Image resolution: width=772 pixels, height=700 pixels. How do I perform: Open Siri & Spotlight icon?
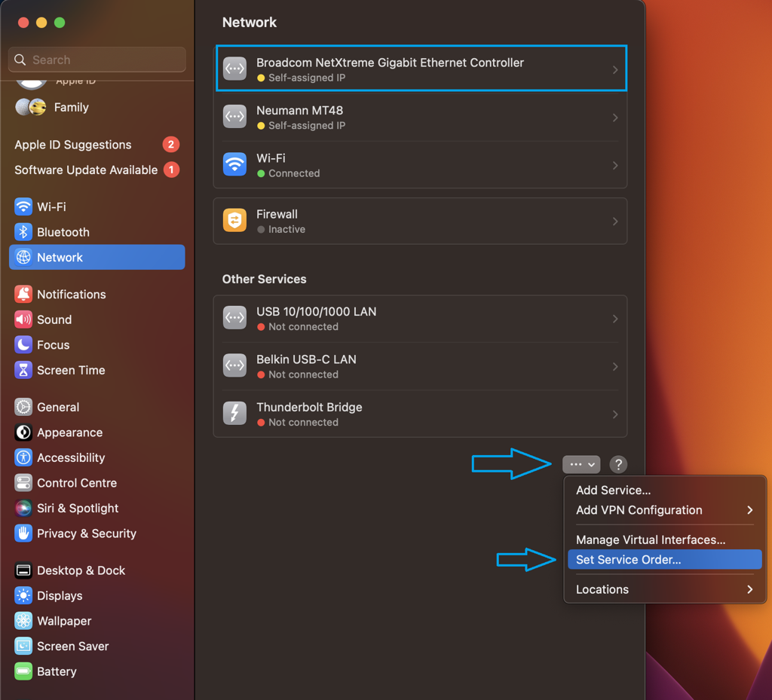(23, 508)
